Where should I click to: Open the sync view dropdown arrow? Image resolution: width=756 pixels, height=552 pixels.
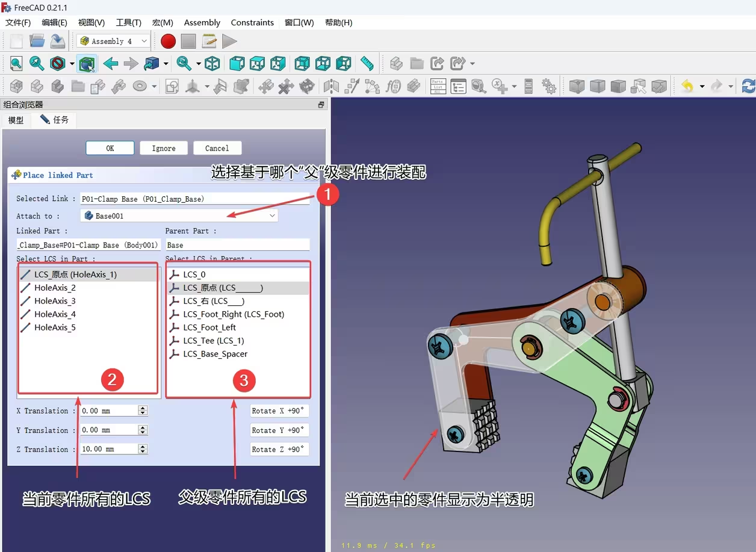[x=197, y=64]
